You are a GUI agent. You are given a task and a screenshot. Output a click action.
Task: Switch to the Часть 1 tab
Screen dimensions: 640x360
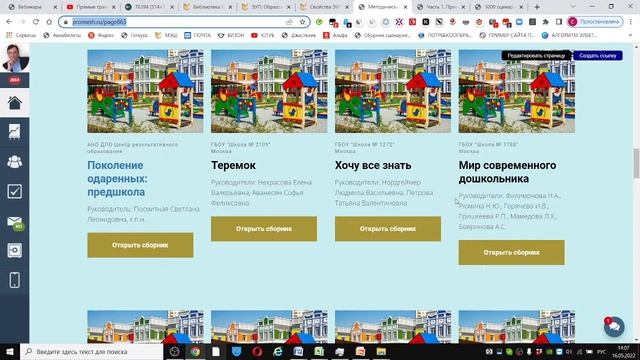[x=442, y=7]
